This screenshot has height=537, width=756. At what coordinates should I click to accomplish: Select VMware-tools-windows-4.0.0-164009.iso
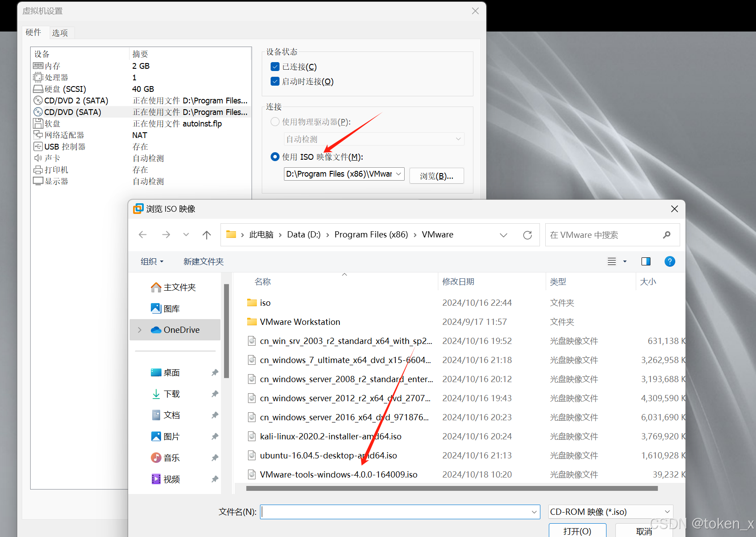[332, 474]
